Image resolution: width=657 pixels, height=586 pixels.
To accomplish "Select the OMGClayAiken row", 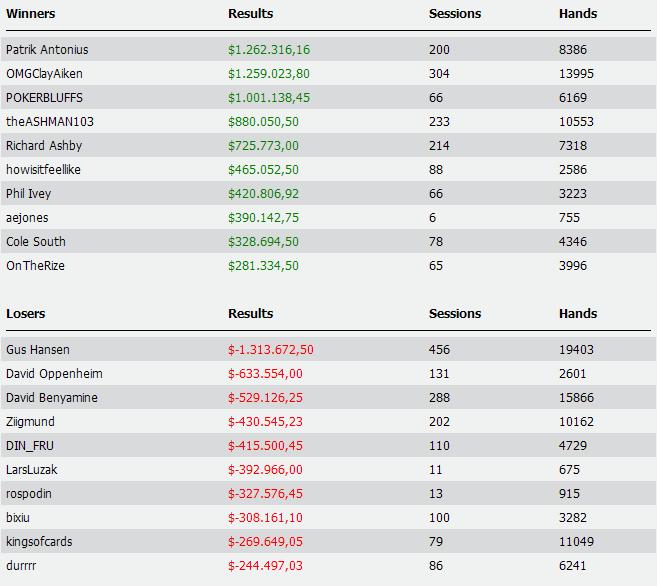I will (328, 73).
